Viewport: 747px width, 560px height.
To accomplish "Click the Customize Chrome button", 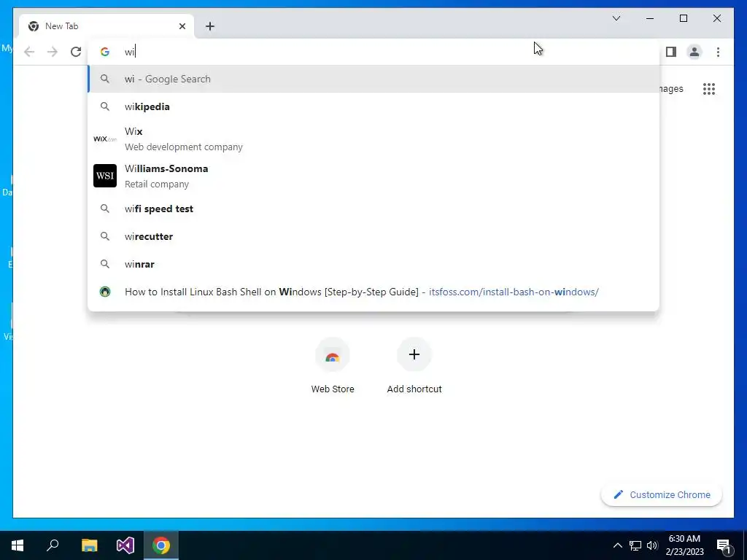I will [x=661, y=495].
